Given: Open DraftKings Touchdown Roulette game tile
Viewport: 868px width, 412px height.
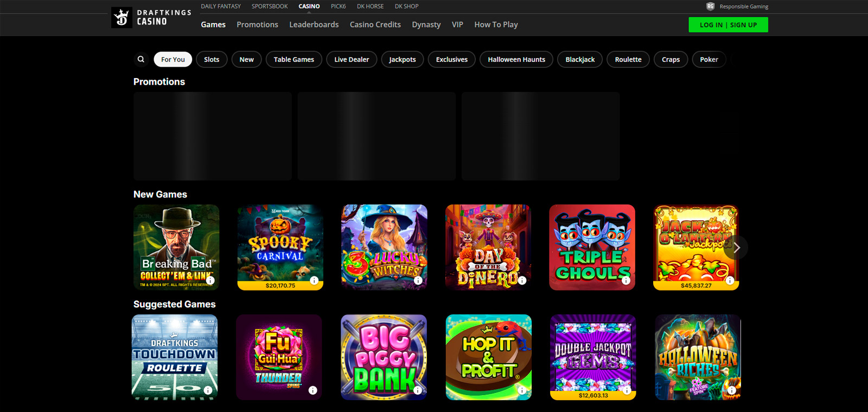Looking at the screenshot, I should (x=175, y=357).
